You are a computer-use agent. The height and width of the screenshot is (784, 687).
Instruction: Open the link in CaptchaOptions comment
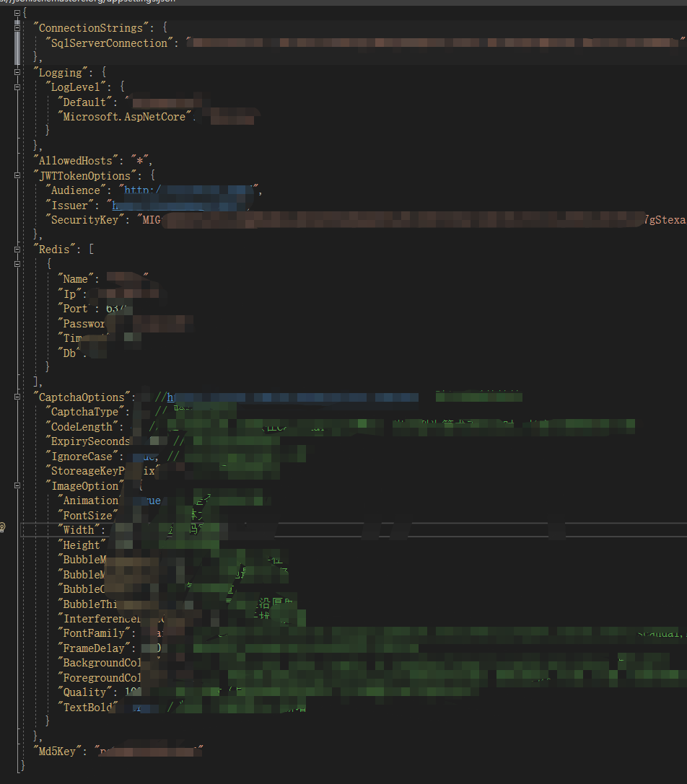click(293, 397)
